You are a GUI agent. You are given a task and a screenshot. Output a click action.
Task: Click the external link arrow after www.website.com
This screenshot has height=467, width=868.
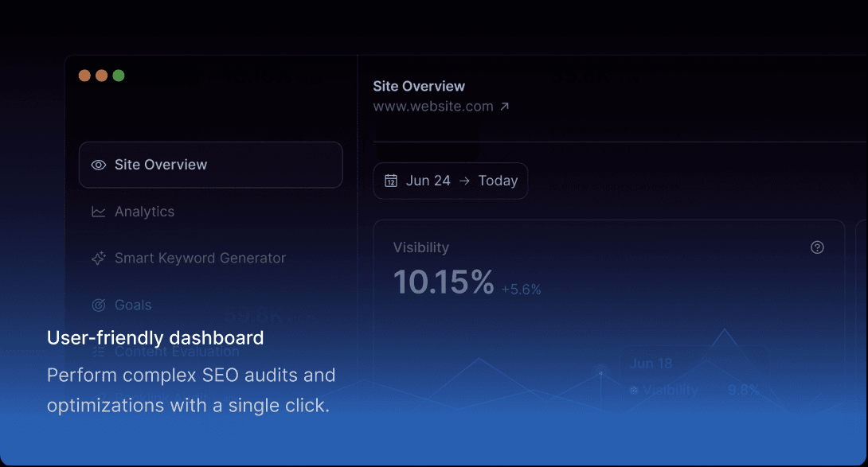[504, 107]
